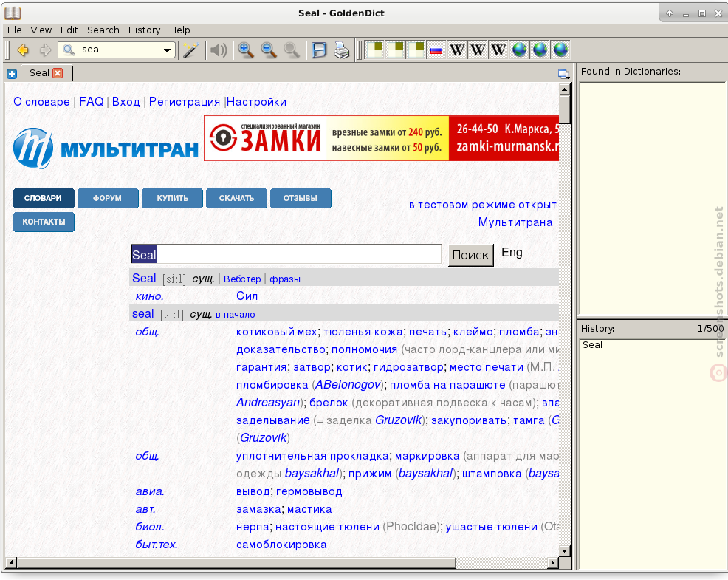The width and height of the screenshot is (728, 580).
Task: Toggle the second Wikipedia W icon
Action: [478, 50]
